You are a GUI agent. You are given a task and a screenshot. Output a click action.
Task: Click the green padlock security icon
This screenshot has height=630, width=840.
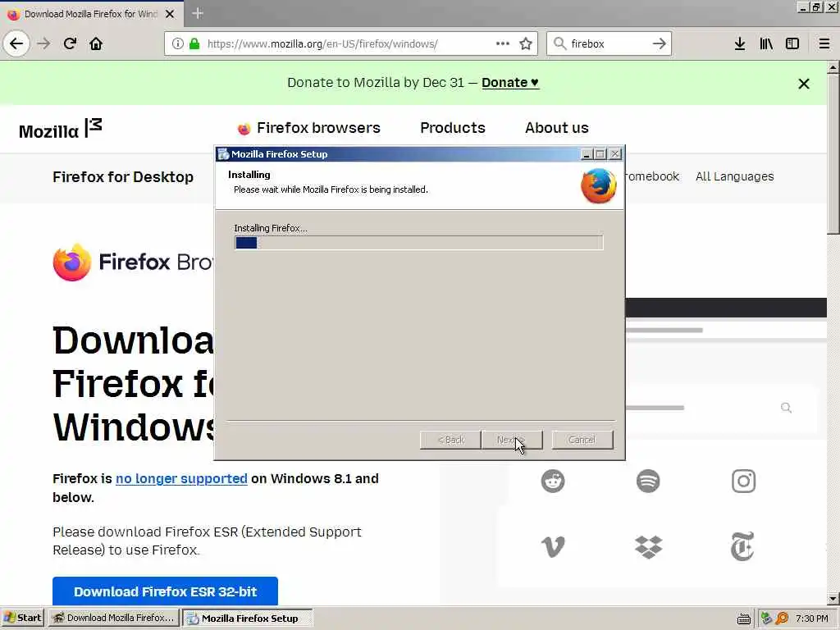(x=194, y=43)
